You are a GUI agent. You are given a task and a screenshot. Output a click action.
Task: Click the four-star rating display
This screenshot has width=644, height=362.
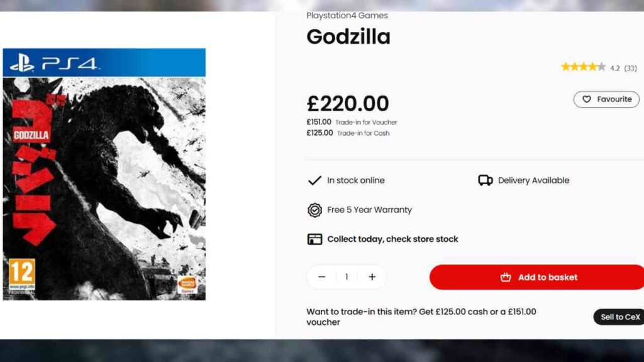(x=583, y=67)
